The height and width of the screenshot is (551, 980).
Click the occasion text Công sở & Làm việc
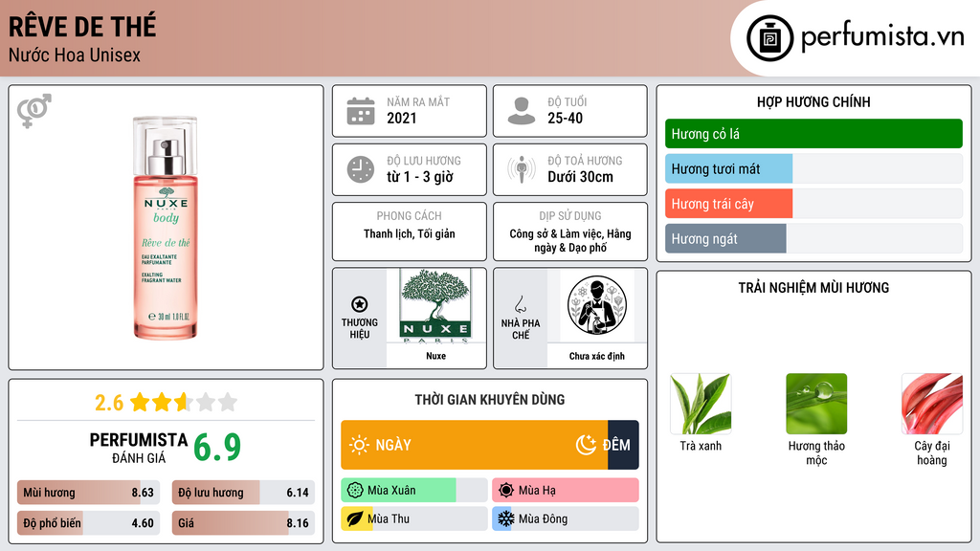click(x=555, y=233)
